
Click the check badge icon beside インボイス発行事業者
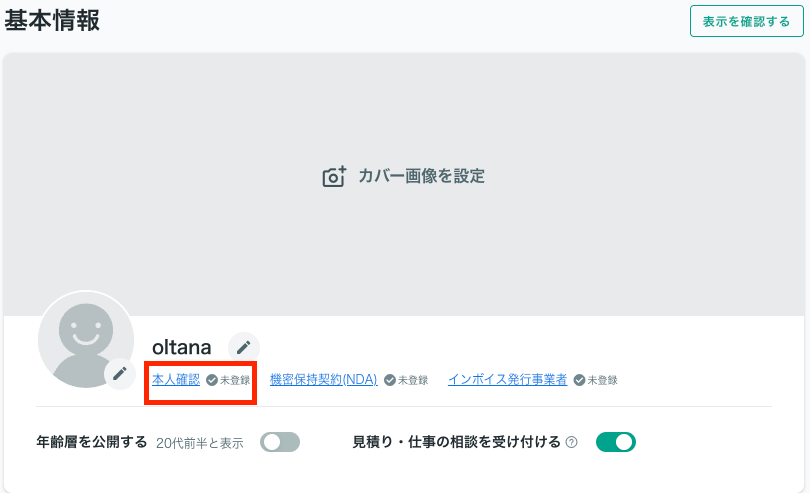pyautogui.click(x=579, y=380)
